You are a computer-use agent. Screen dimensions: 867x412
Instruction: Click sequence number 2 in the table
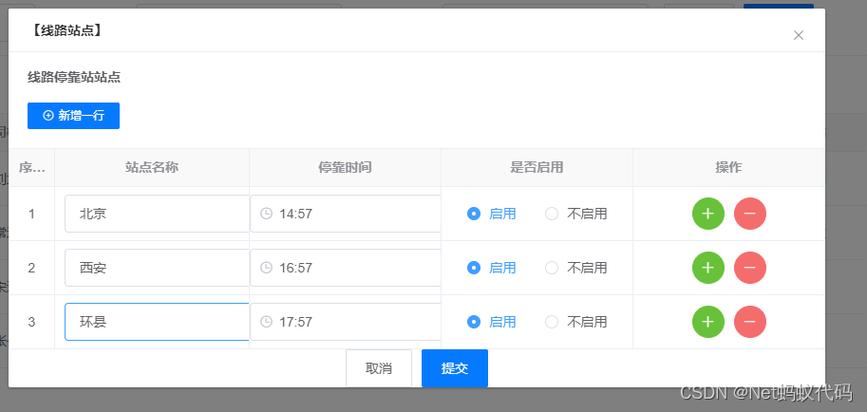pyautogui.click(x=32, y=268)
